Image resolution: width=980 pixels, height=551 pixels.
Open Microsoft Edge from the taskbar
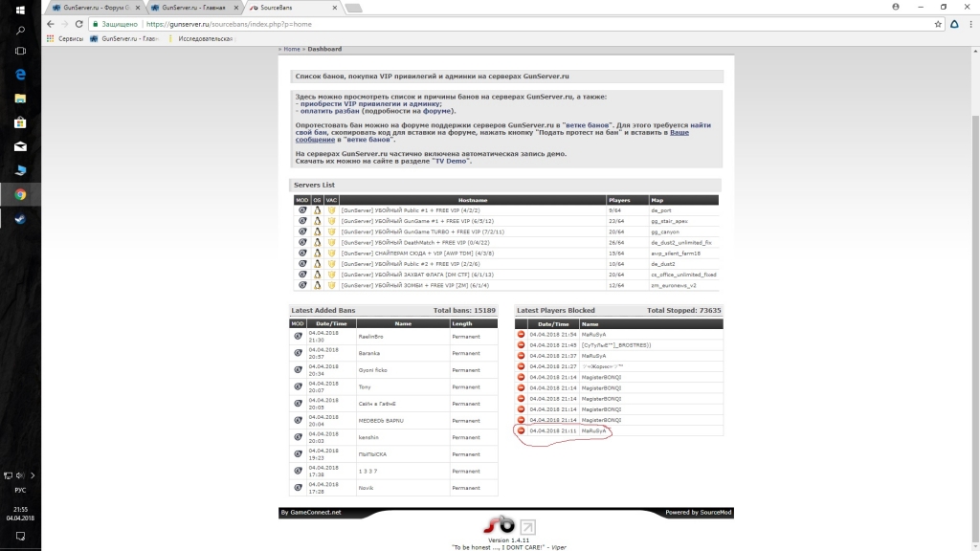(20, 74)
